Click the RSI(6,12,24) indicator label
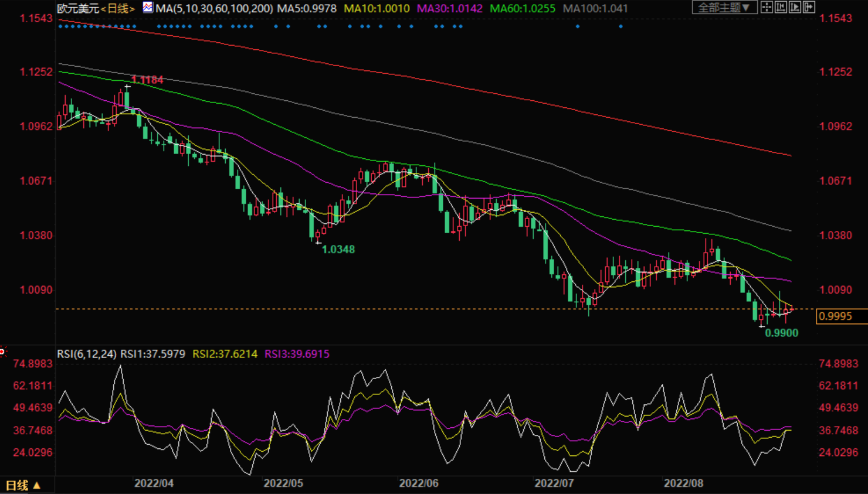The width and height of the screenshot is (868, 494). (x=86, y=354)
